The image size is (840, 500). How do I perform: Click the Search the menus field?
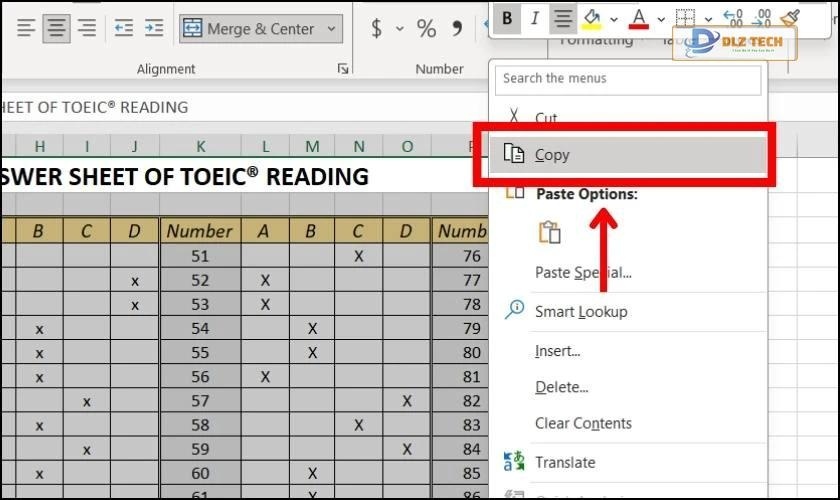tap(628, 78)
